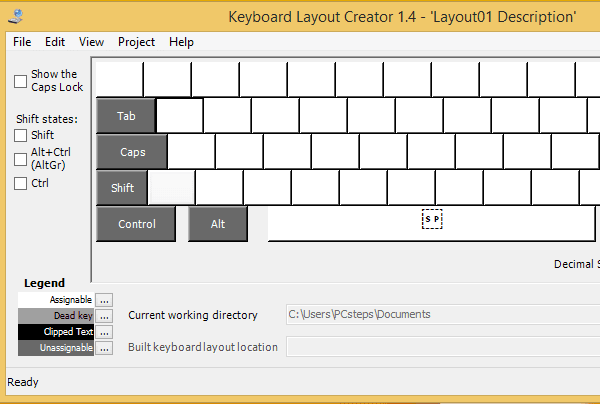
Task: Click the Current working directory field
Action: point(443,314)
